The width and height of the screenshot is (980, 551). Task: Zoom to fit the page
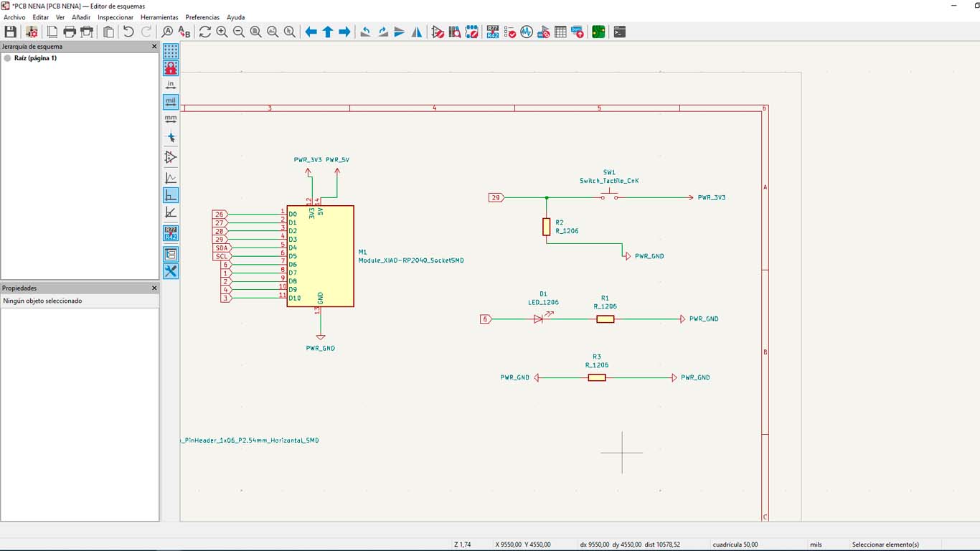pyautogui.click(x=255, y=32)
